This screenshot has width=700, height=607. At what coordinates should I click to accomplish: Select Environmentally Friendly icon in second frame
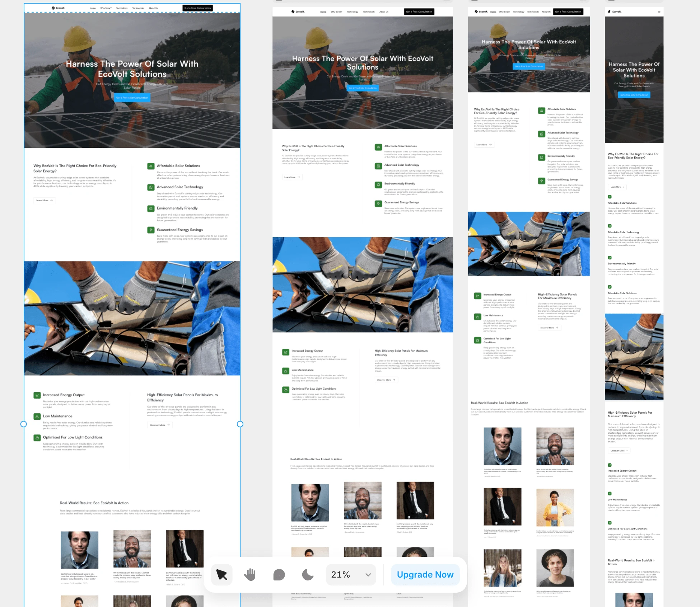[378, 185]
